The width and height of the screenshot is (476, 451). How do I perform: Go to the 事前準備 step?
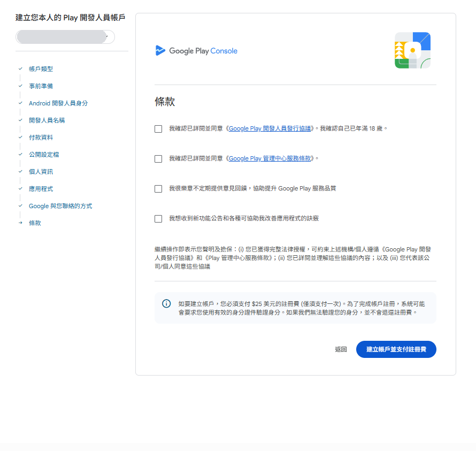point(41,86)
